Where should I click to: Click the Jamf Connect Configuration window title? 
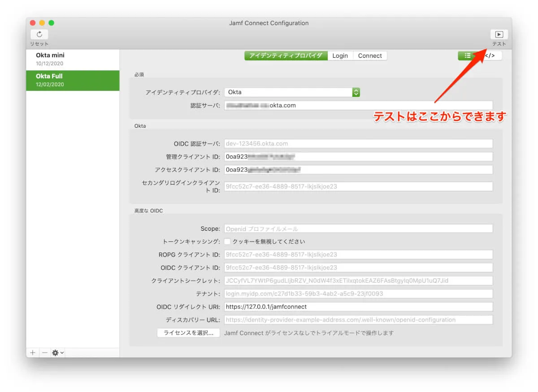pyautogui.click(x=269, y=23)
